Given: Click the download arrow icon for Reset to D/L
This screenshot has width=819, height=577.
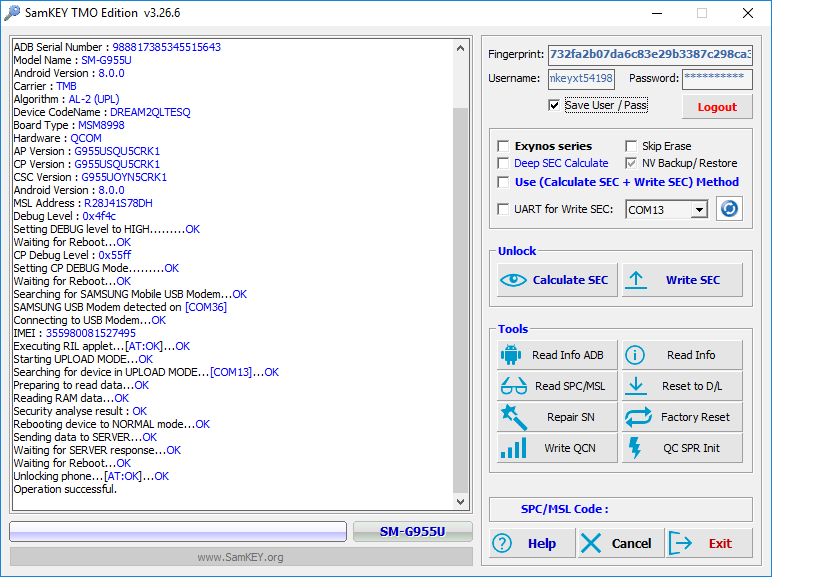Looking at the screenshot, I should [x=636, y=386].
